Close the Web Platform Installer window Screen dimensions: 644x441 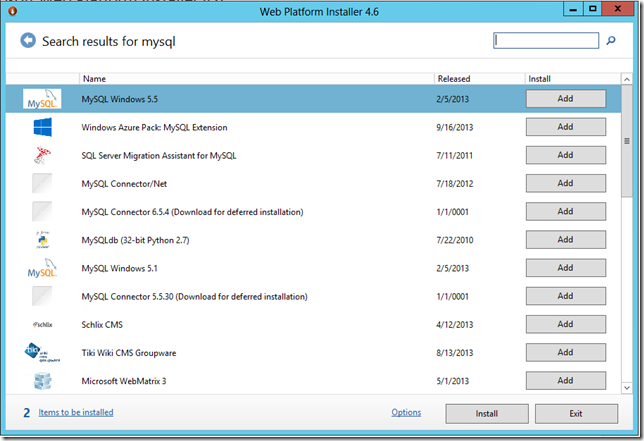pyautogui.click(x=618, y=9)
